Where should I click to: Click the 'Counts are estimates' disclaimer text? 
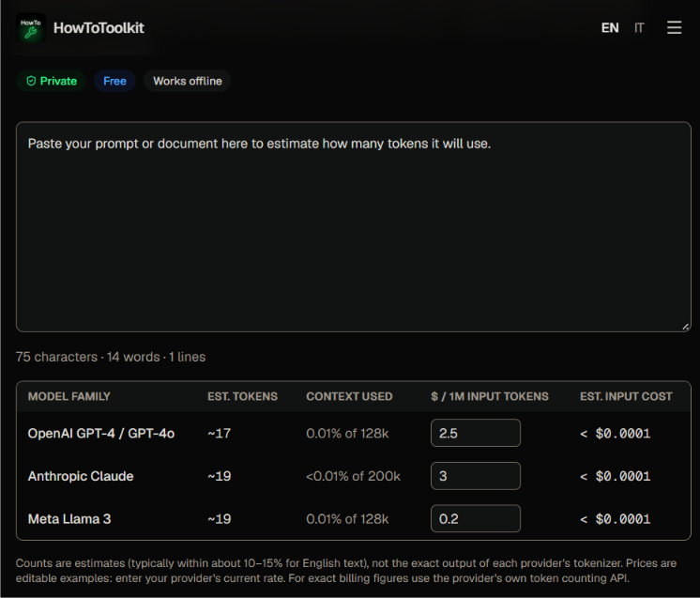pos(346,571)
